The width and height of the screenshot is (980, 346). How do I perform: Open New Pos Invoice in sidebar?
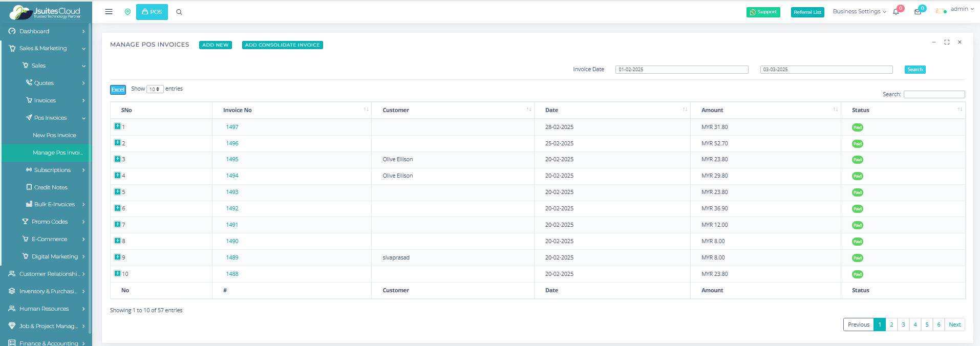click(x=54, y=135)
